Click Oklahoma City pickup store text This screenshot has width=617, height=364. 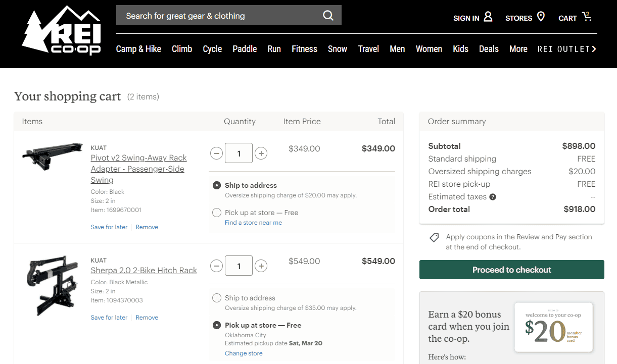pos(246,335)
